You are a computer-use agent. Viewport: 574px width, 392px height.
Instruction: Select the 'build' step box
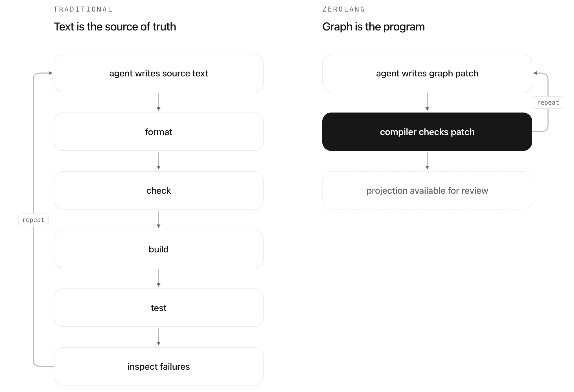[x=159, y=249]
